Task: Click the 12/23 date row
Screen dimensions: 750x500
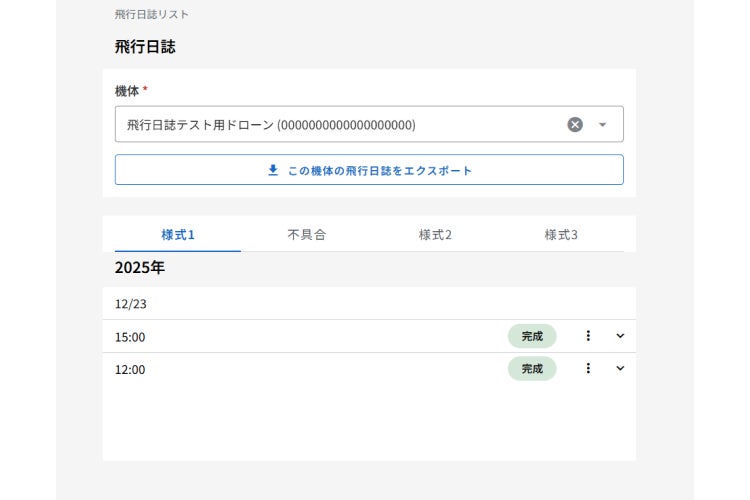Action: 131,304
